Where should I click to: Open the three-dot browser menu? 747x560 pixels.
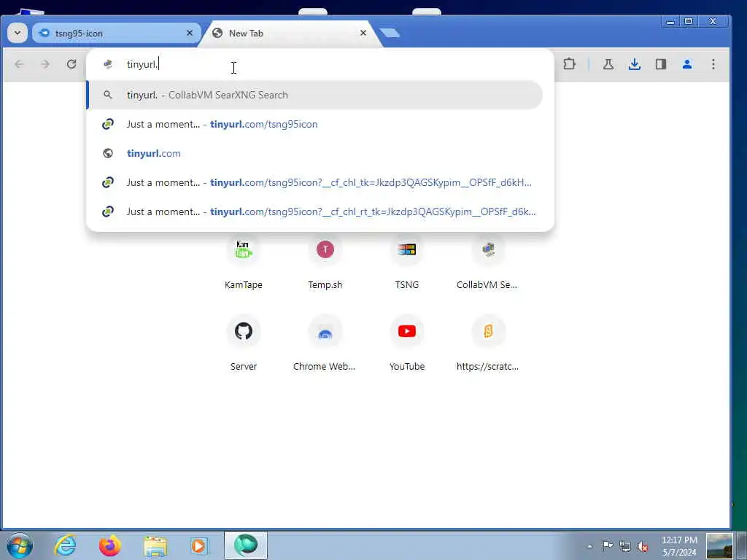[x=713, y=64]
